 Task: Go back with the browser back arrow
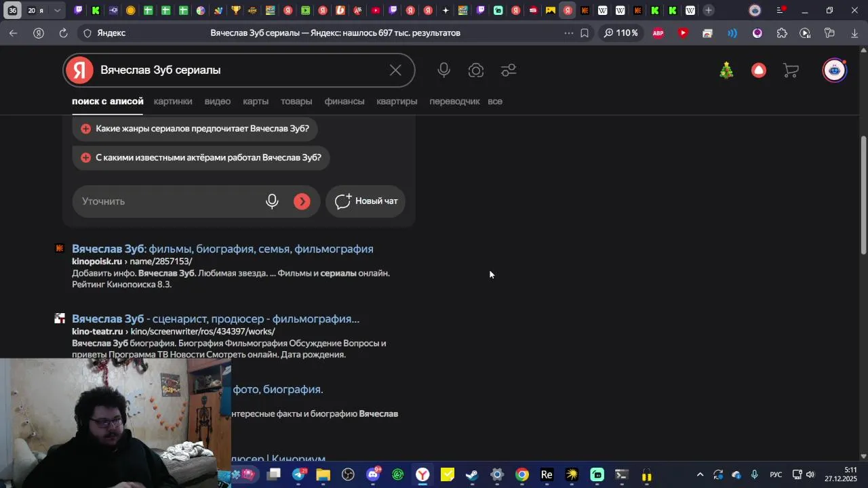click(14, 33)
